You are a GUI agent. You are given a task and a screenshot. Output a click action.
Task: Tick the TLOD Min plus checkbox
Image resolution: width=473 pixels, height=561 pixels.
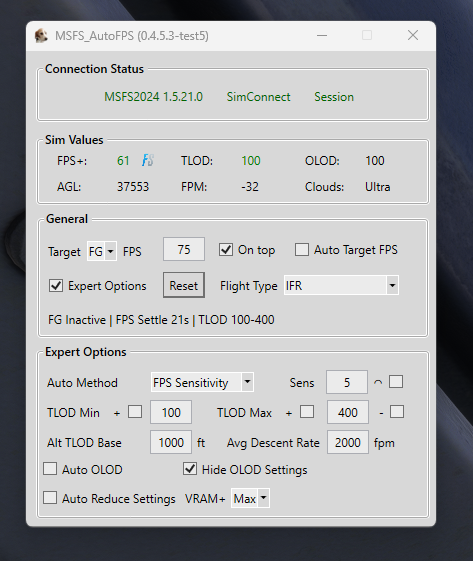(135, 412)
